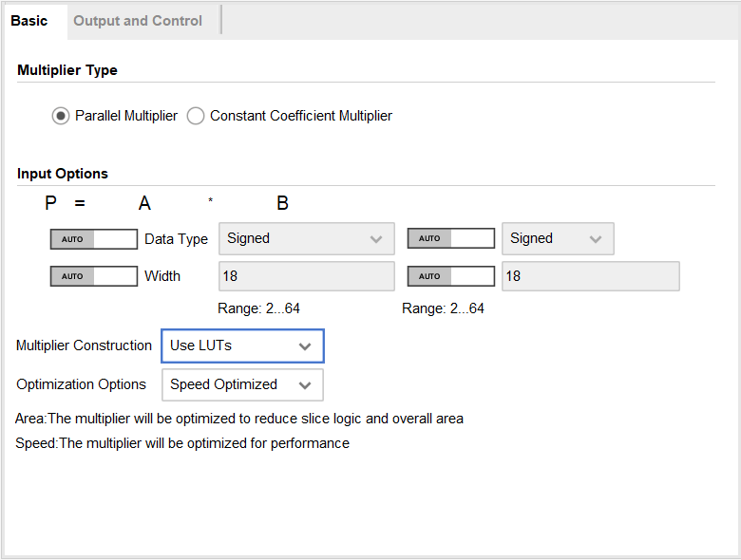This screenshot has height=560, width=741.
Task: Open Optimization Options Speed Optimized dropdown
Action: [x=242, y=384]
